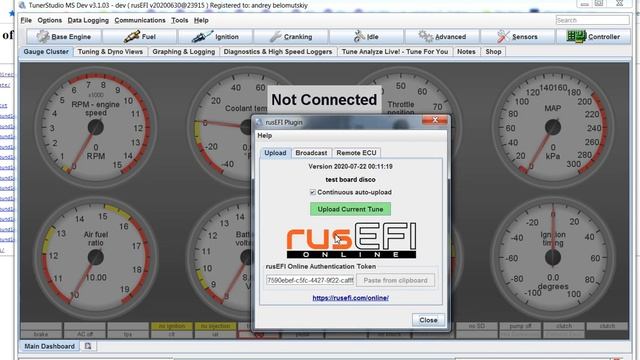Open the Tools menu
This screenshot has width=640, height=360.
pyautogui.click(x=180, y=20)
